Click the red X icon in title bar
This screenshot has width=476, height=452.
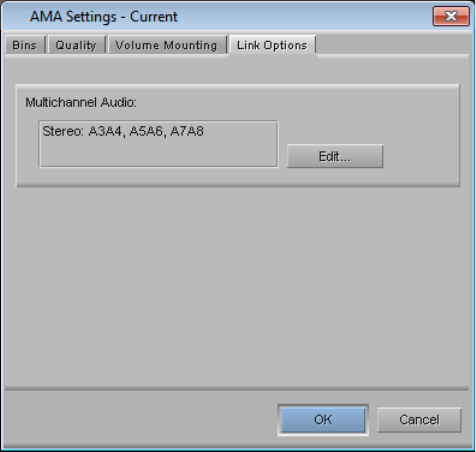click(x=451, y=16)
